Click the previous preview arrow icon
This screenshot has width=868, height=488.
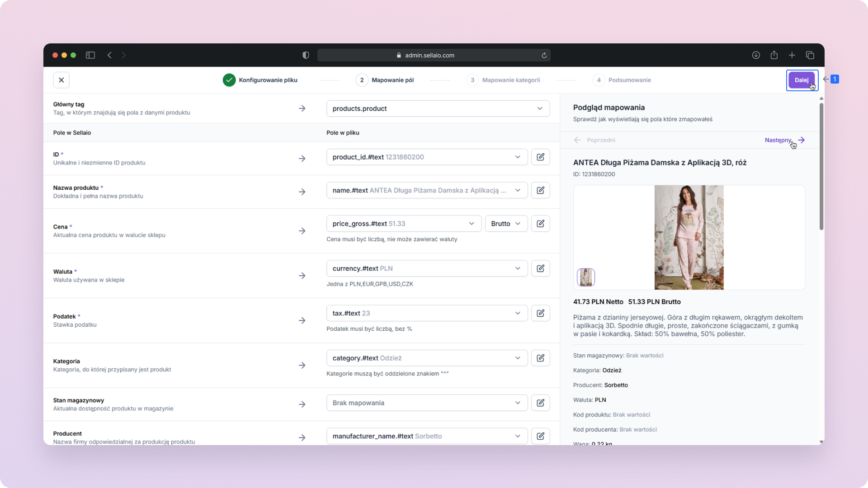(x=577, y=140)
